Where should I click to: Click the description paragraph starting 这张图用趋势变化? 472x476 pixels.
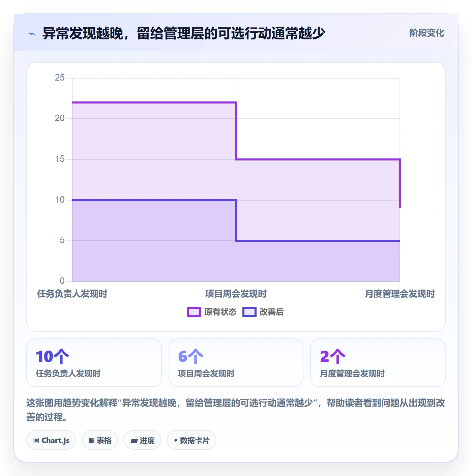point(236,410)
